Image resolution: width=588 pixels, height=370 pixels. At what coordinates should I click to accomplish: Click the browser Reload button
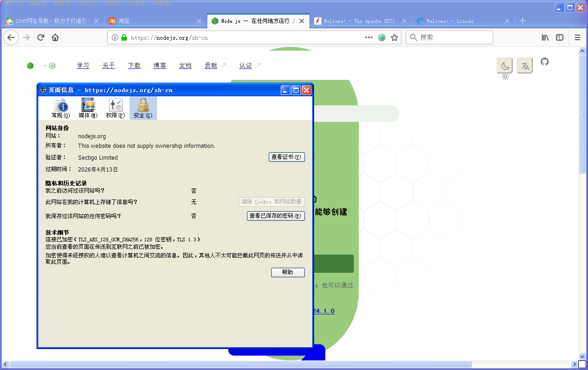coord(41,37)
